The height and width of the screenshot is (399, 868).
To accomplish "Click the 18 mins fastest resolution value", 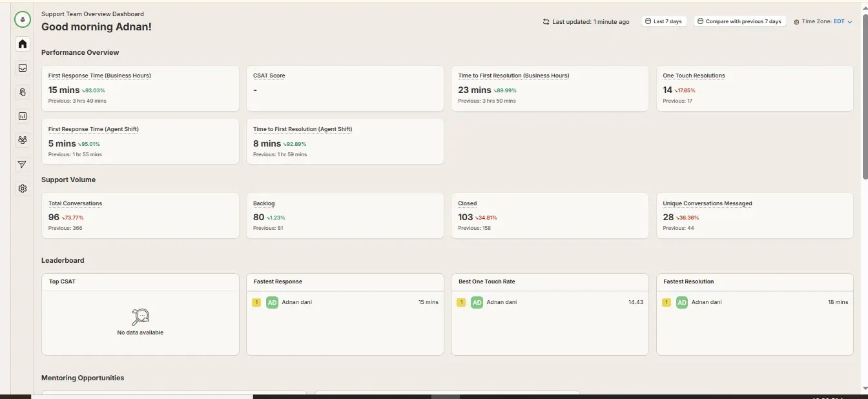I will click(x=838, y=302).
